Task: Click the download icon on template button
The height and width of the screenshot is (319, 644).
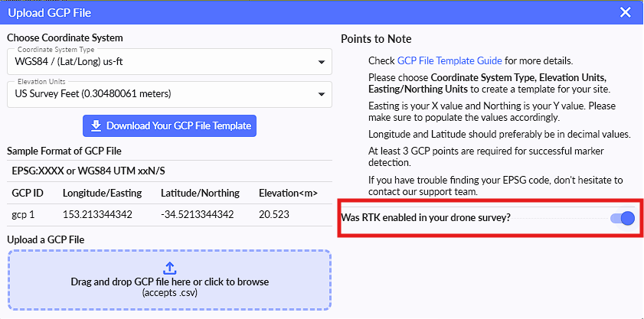Action: [x=96, y=125]
